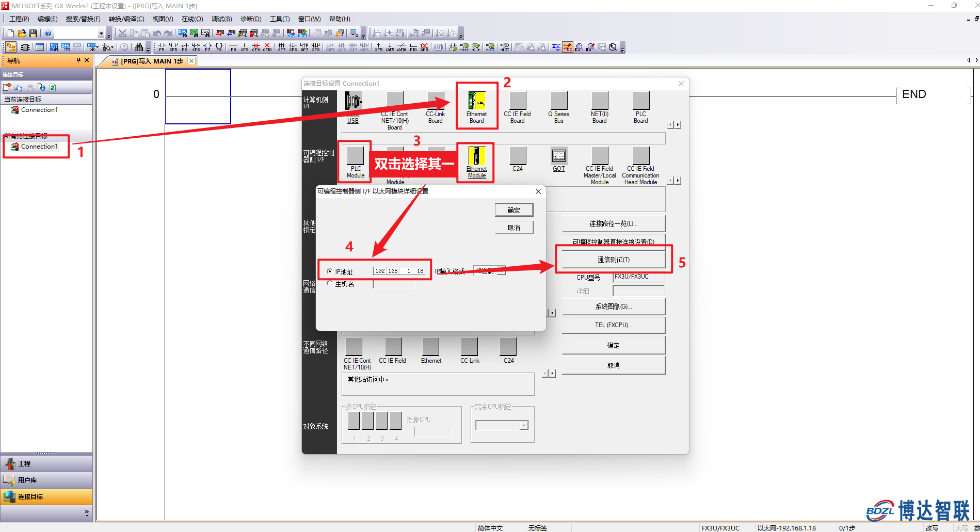The height and width of the screenshot is (532, 980).
Task: Click 取消 in the Ethernet module detail dialog
Action: [x=514, y=228]
